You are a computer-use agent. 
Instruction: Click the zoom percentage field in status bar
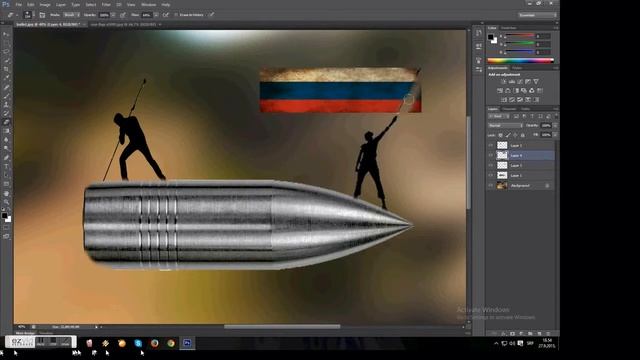coord(22,327)
